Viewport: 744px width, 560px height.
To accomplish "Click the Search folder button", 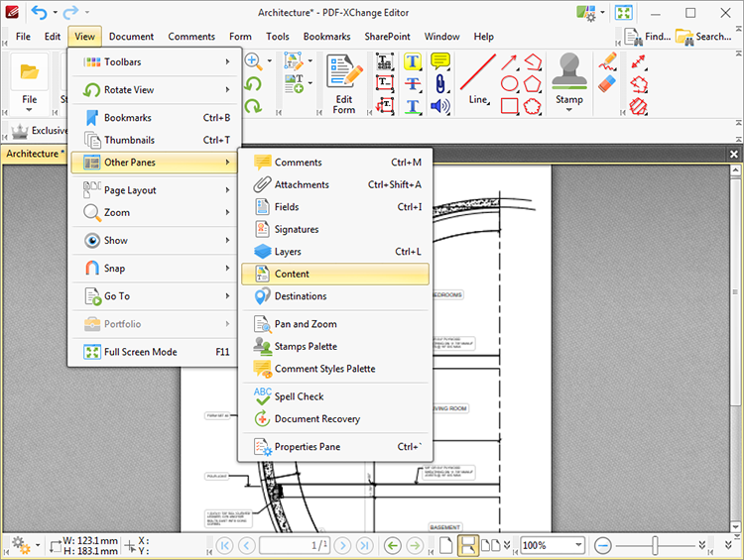I will 703,37.
